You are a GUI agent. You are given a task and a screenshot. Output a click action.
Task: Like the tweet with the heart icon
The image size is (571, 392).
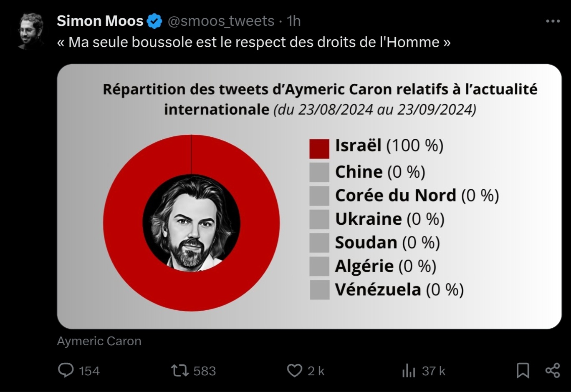[x=294, y=370]
